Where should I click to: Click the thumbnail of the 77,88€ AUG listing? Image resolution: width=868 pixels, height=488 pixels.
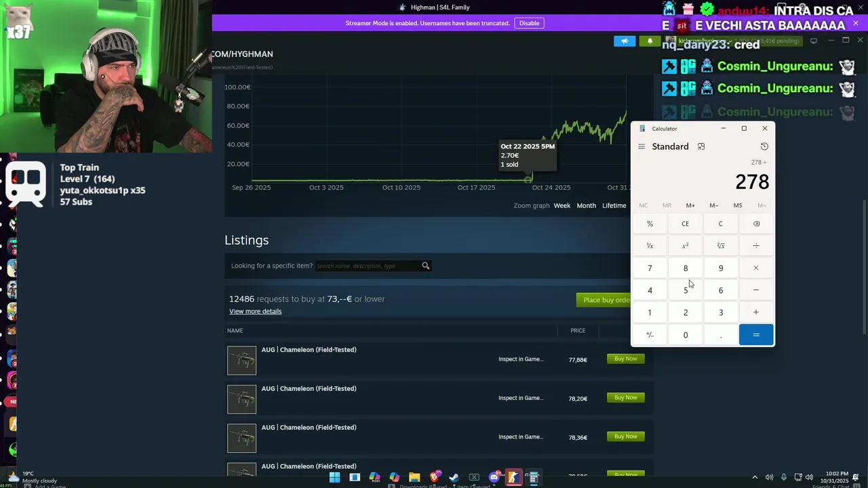[241, 361]
